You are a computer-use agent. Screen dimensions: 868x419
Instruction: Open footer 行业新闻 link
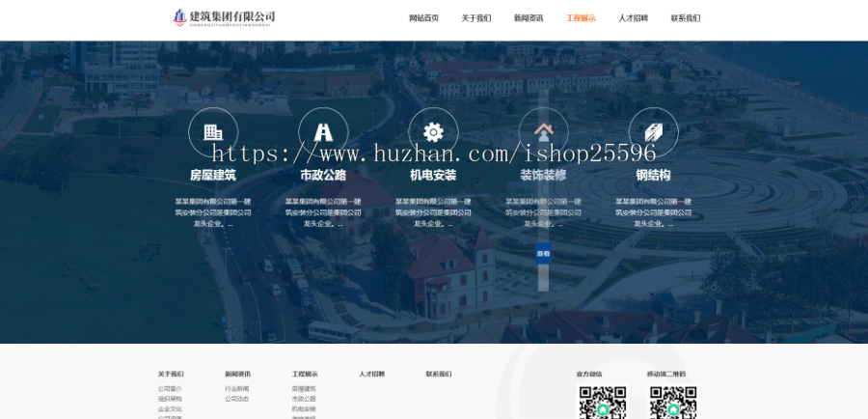click(x=237, y=389)
